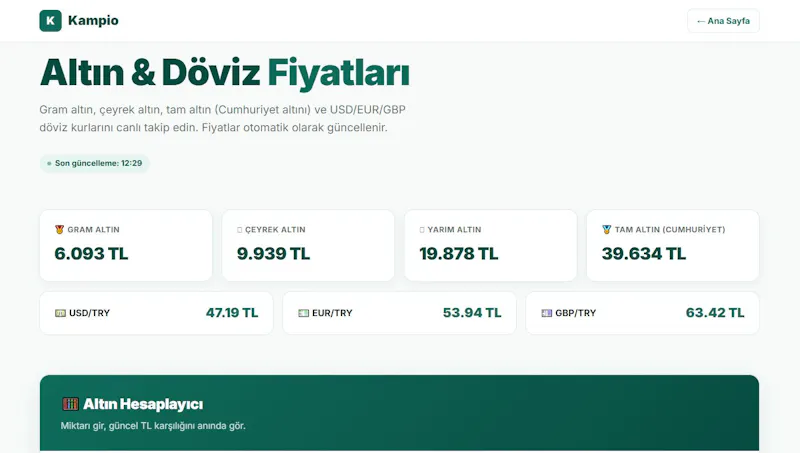Click the Tam Altın medal icon
Image resolution: width=800 pixels, height=453 pixels.
pyautogui.click(x=607, y=230)
